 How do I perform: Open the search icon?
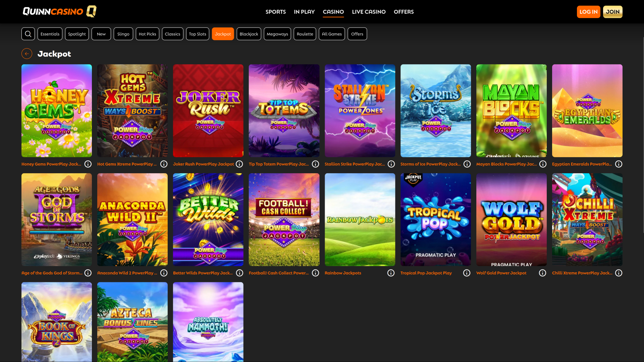click(28, 34)
